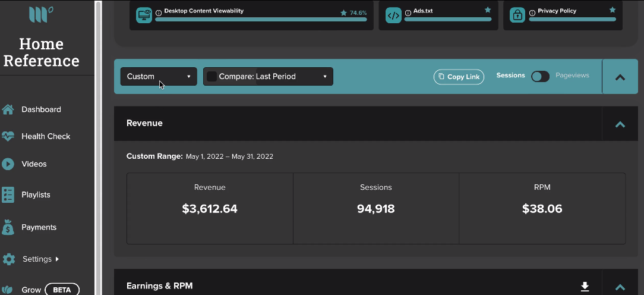Click the Settings gear icon
This screenshot has width=644, height=295.
coord(9,259)
